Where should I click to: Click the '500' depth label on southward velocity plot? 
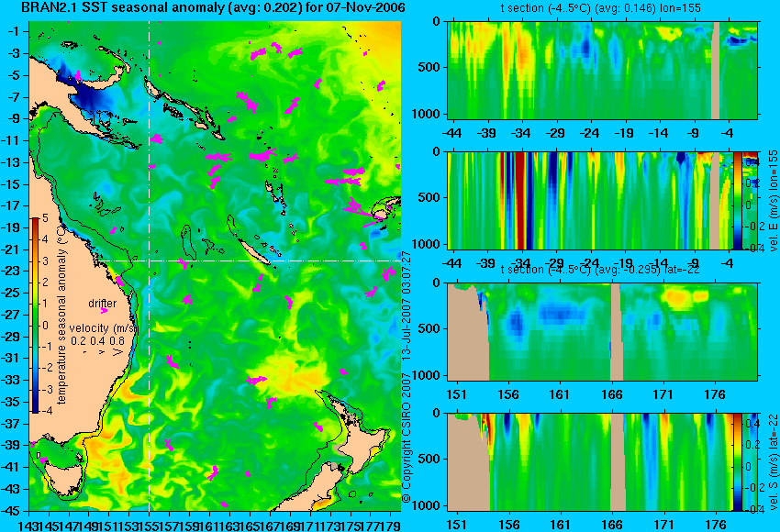pyautogui.click(x=429, y=459)
